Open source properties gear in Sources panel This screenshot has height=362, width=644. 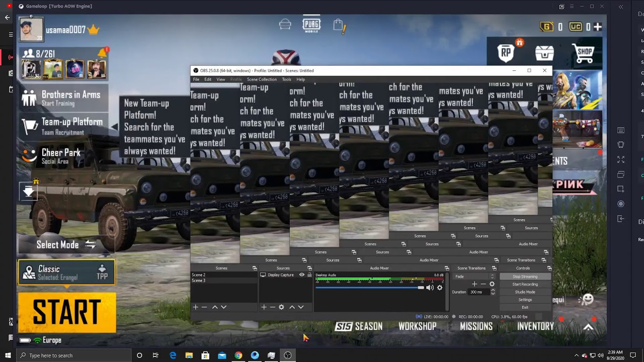tap(281, 307)
